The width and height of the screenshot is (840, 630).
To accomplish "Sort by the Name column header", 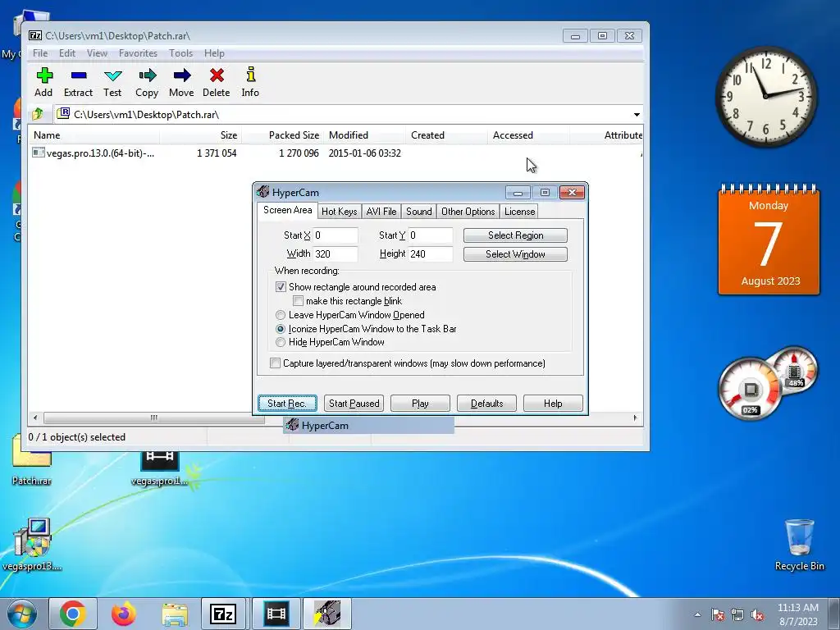I will coord(94,135).
